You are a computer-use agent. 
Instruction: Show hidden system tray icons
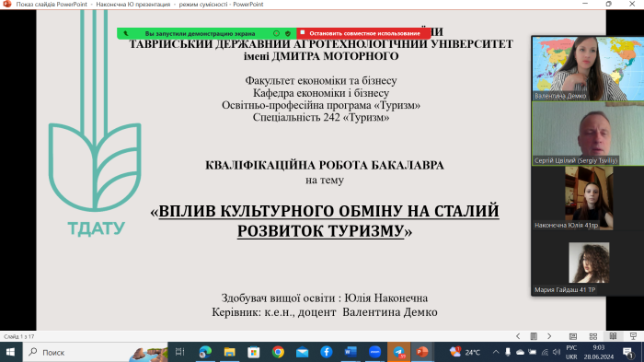496,352
